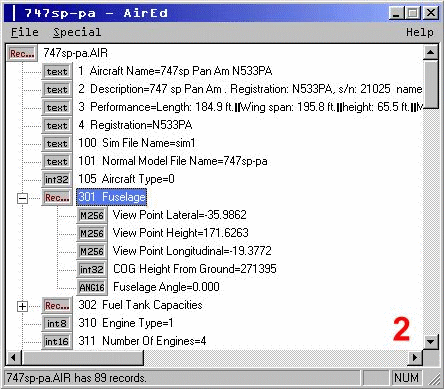Screen dimensions: 444x389
Task: Click the int8 icon for Engine Type
Action: [57, 323]
